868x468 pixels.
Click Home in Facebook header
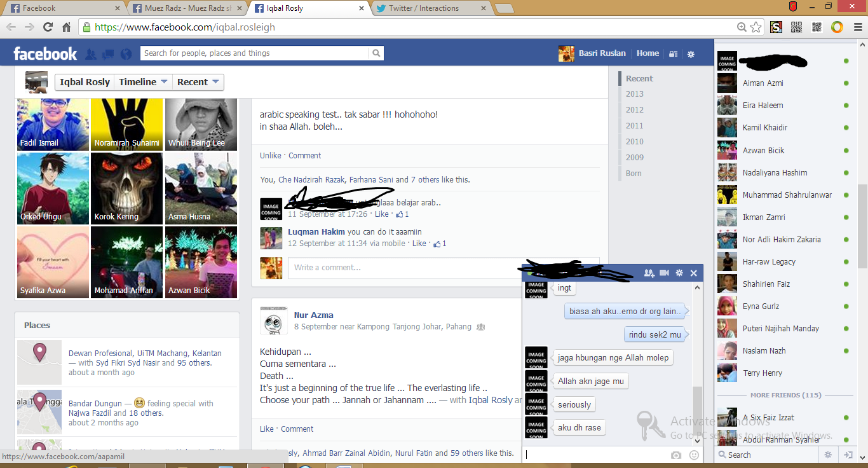(x=648, y=53)
